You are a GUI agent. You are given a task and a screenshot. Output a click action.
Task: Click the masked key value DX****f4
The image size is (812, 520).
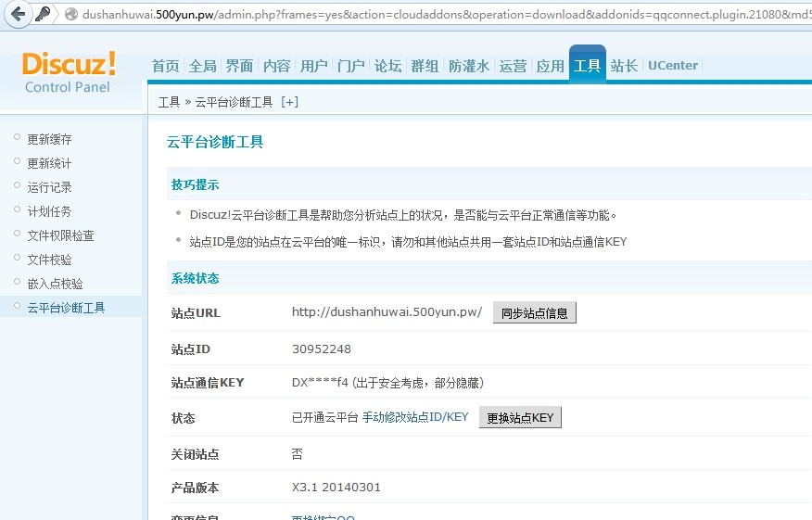tap(320, 383)
